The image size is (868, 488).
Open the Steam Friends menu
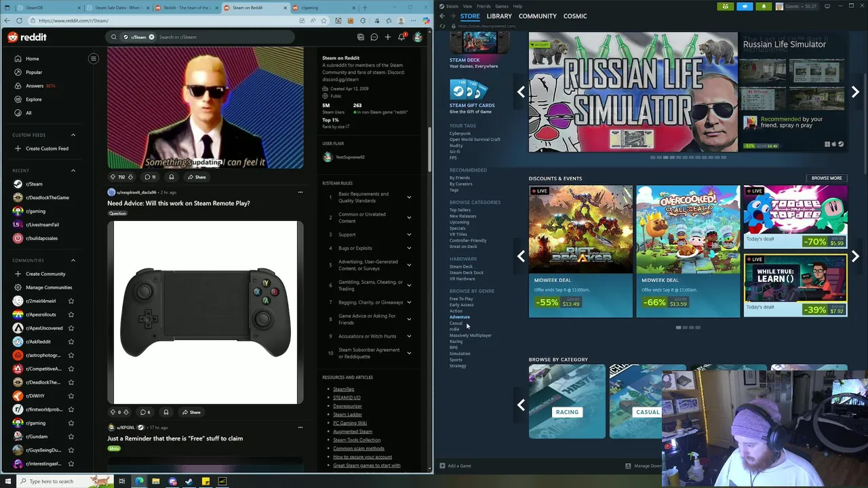pos(484,6)
